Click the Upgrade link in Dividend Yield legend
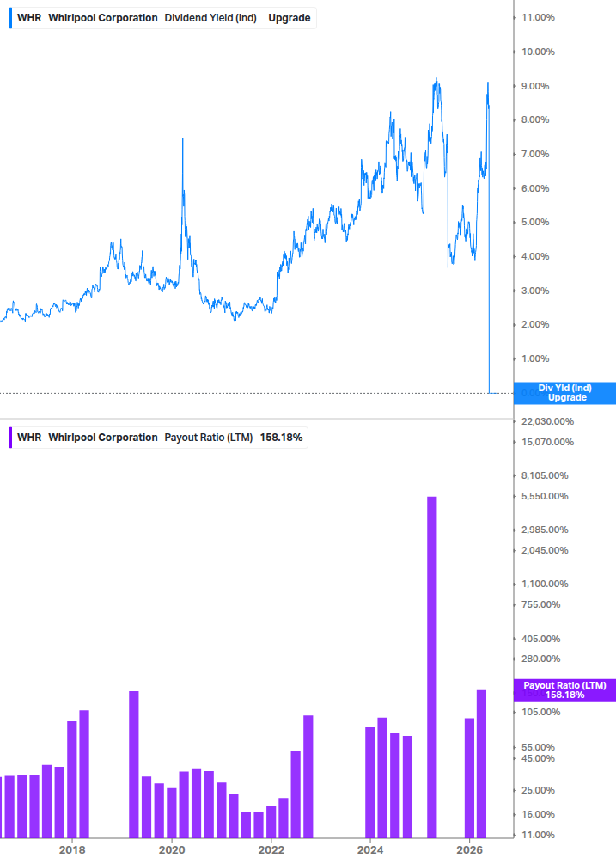 point(289,18)
